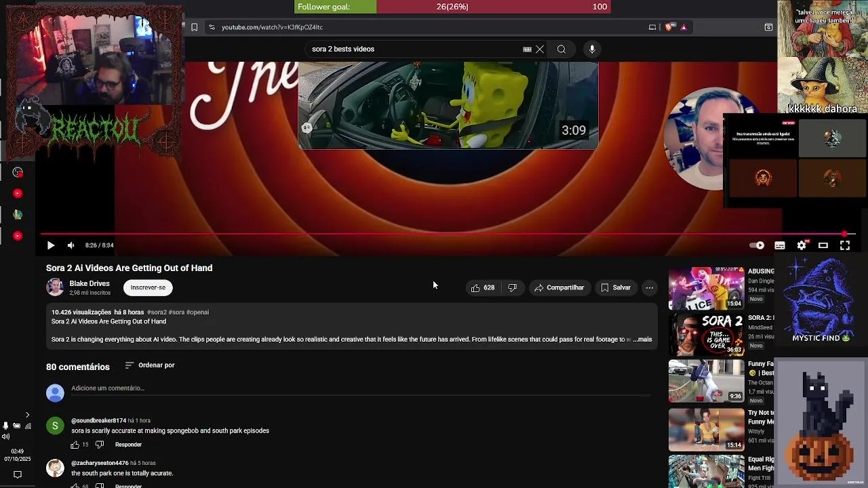Click the cast/screen icon in address bar
The image size is (868, 488).
pyautogui.click(x=652, y=27)
